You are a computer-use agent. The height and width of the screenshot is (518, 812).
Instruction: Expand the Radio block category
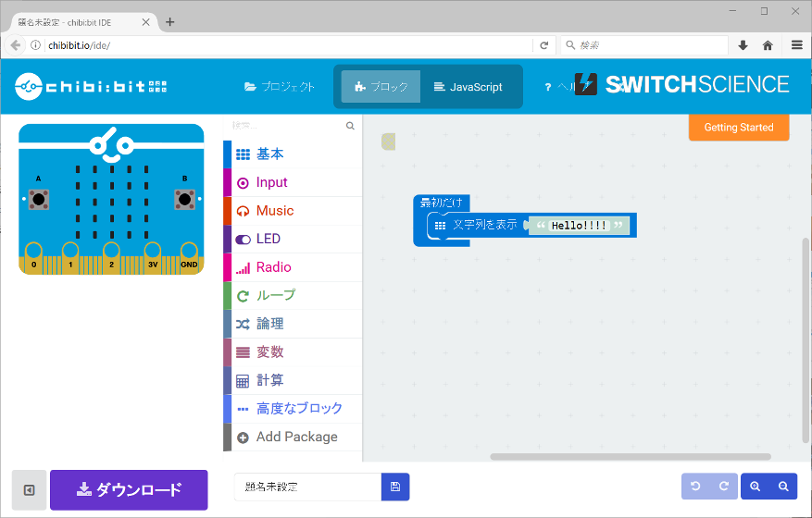(293, 267)
